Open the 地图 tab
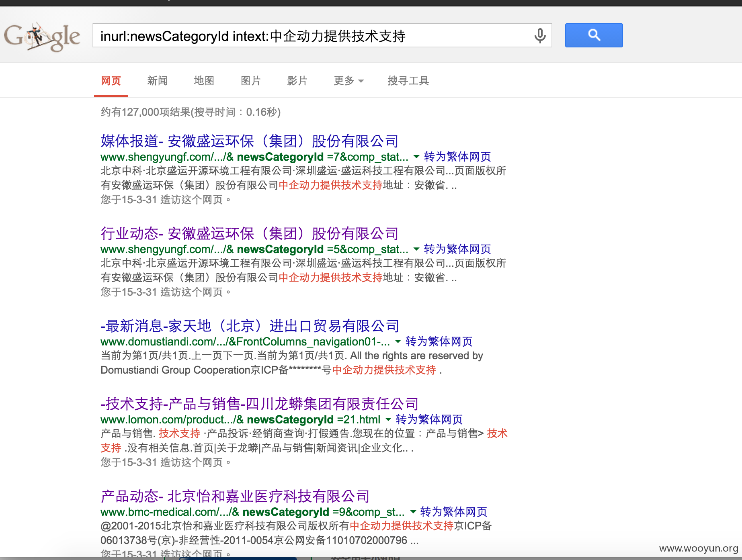Screen dimensions: 742x560 204,81
